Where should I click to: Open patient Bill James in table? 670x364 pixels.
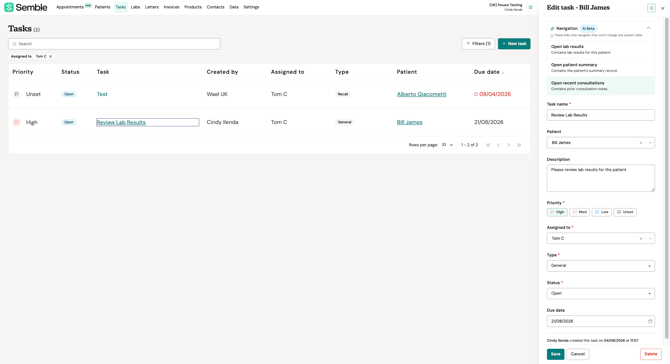pyautogui.click(x=409, y=123)
